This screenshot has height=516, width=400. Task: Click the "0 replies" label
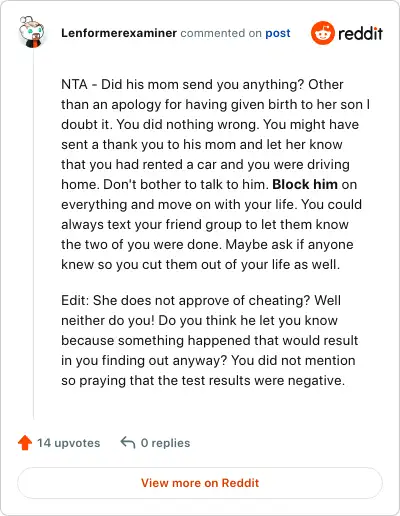[165, 443]
